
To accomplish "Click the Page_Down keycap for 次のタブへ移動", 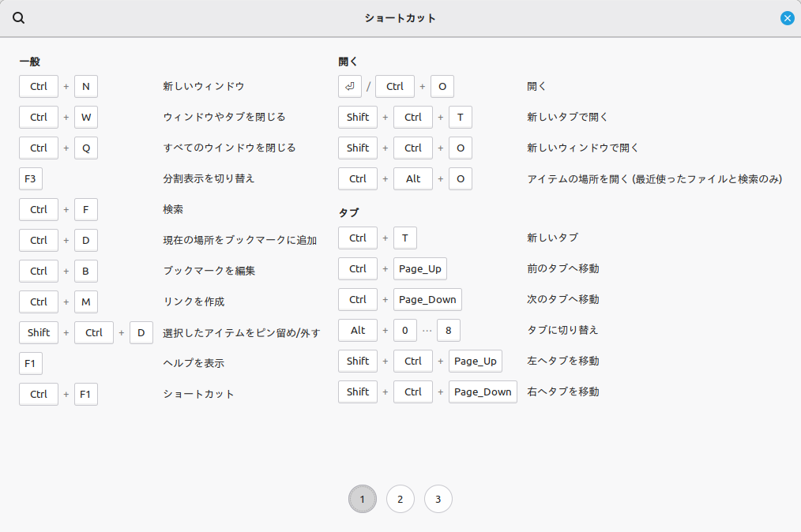I will 427,299.
